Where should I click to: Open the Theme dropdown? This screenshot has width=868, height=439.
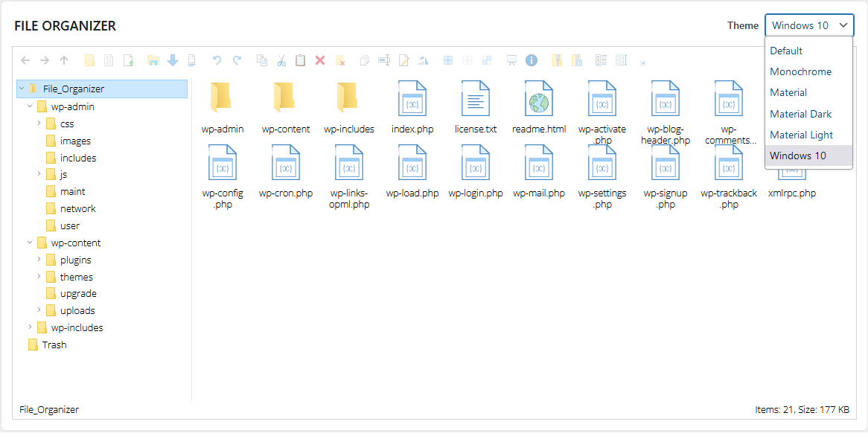pyautogui.click(x=809, y=25)
